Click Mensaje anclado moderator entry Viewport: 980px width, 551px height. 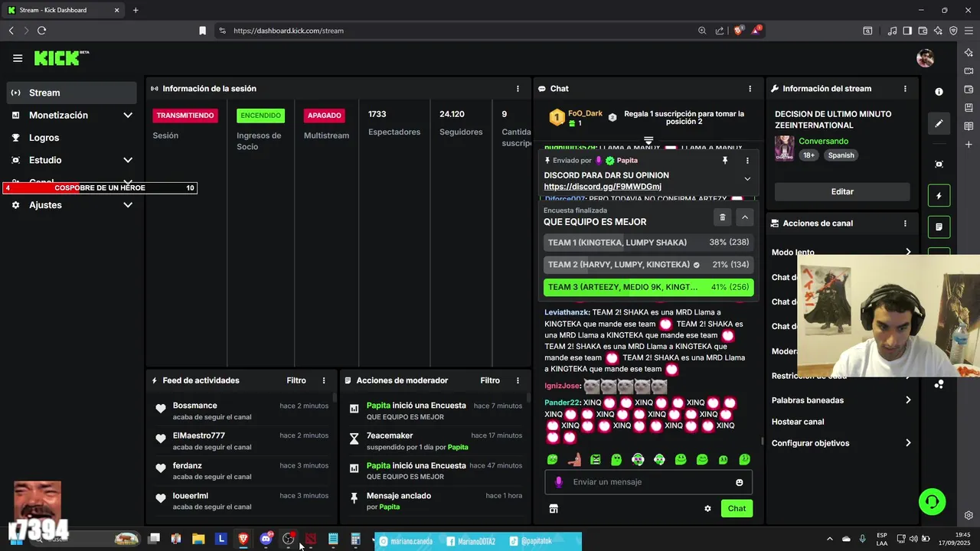435,501
